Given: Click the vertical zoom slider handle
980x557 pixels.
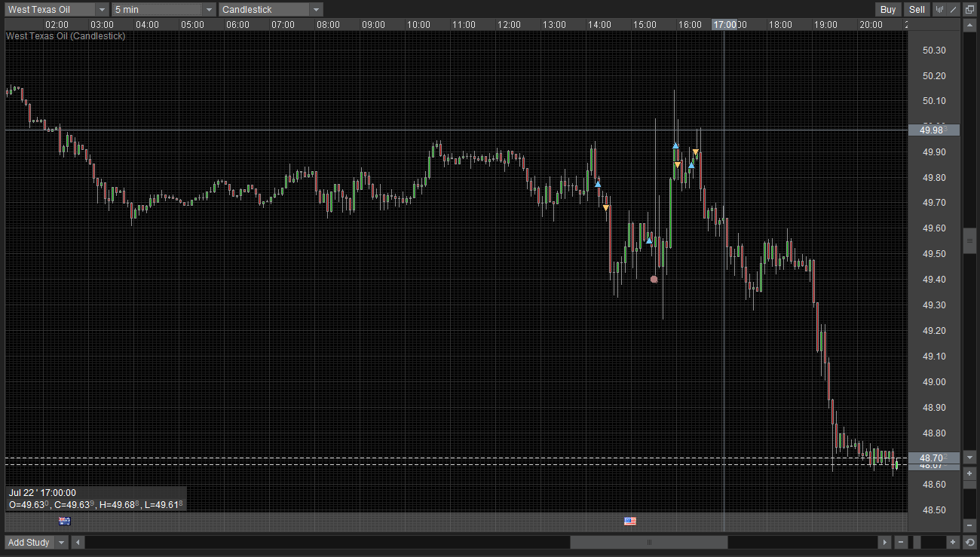Looking at the screenshot, I should coord(969,484).
